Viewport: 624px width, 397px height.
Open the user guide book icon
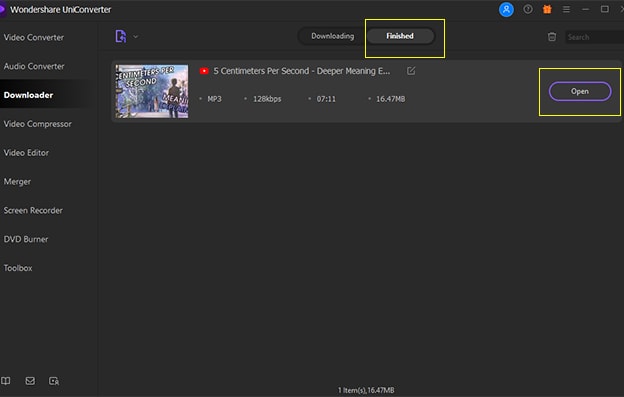[x=6, y=381]
